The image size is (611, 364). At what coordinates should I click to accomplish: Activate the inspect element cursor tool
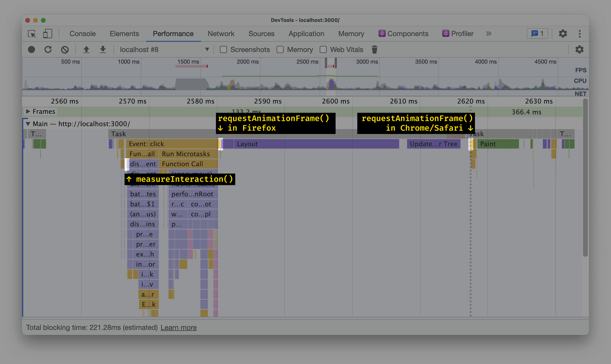(x=32, y=33)
